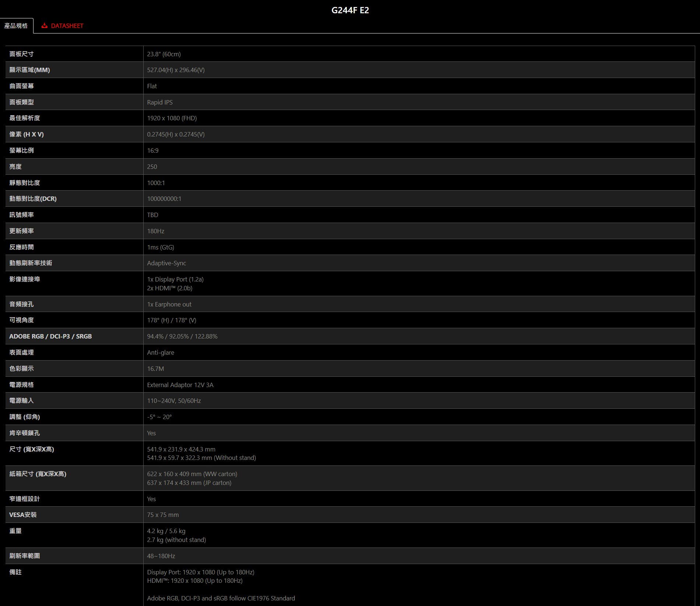The image size is (700, 606).
Task: Select the 1x Display Port (1.2a) line
Action: tap(175, 279)
